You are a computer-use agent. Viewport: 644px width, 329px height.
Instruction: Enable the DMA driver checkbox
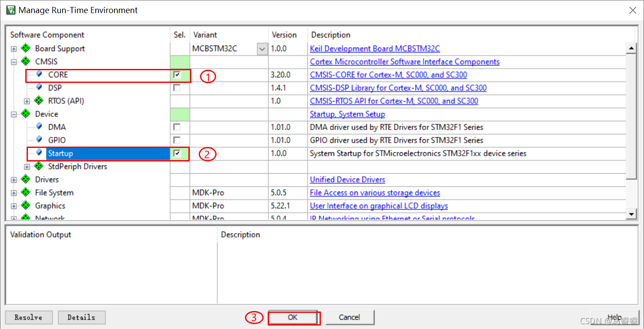[x=177, y=127]
